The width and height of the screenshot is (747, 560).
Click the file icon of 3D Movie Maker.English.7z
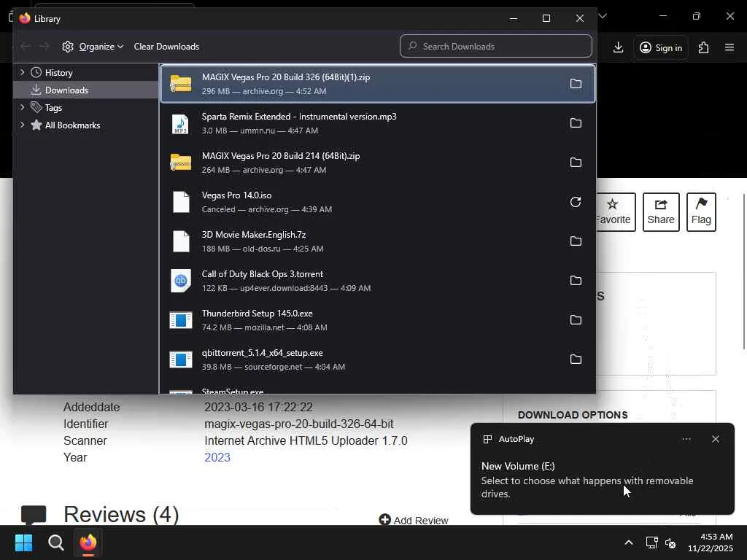tap(181, 241)
